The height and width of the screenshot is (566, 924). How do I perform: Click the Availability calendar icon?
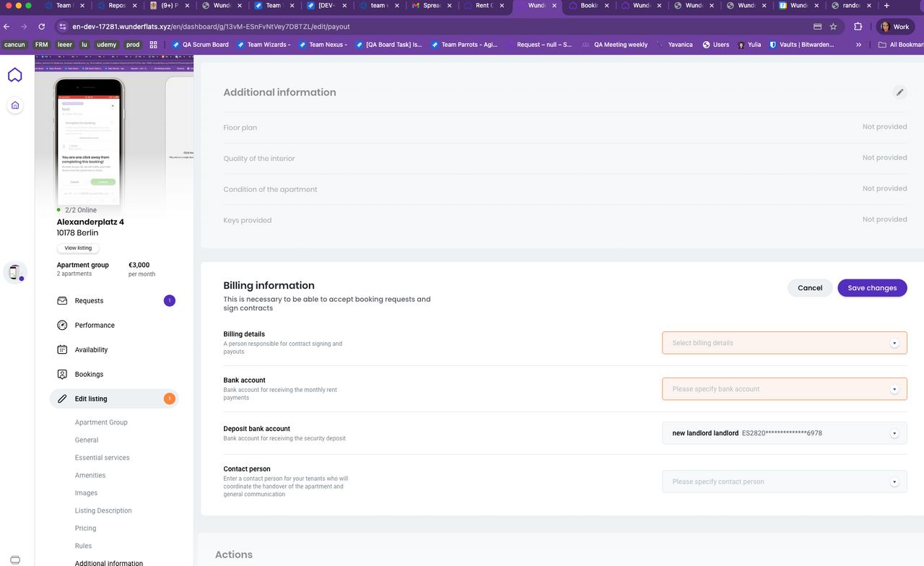(62, 350)
